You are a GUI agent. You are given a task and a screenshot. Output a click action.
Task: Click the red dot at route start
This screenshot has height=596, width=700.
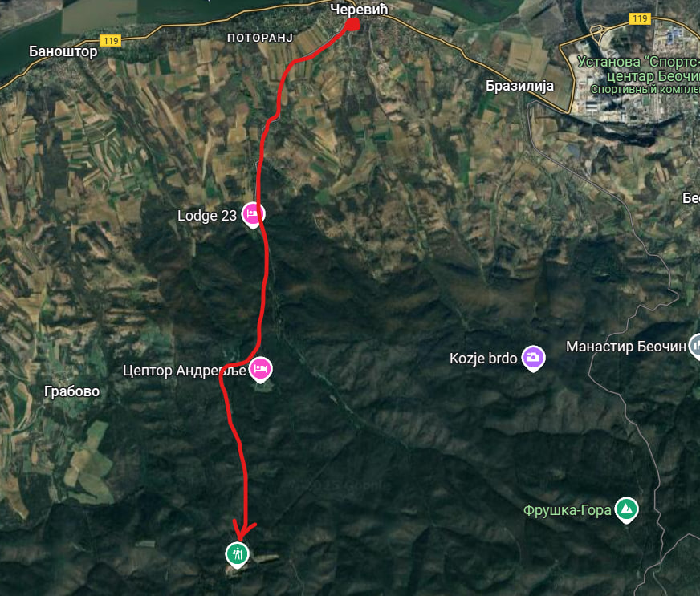[x=352, y=24]
